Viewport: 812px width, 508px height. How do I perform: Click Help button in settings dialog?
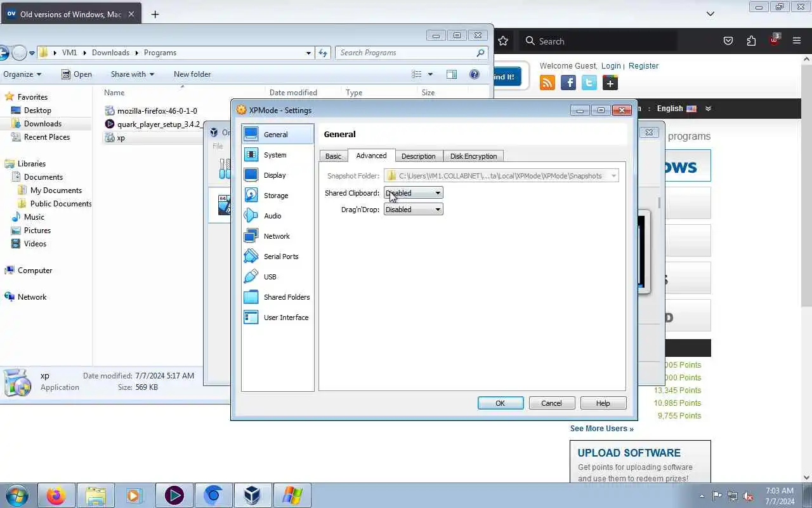click(603, 403)
